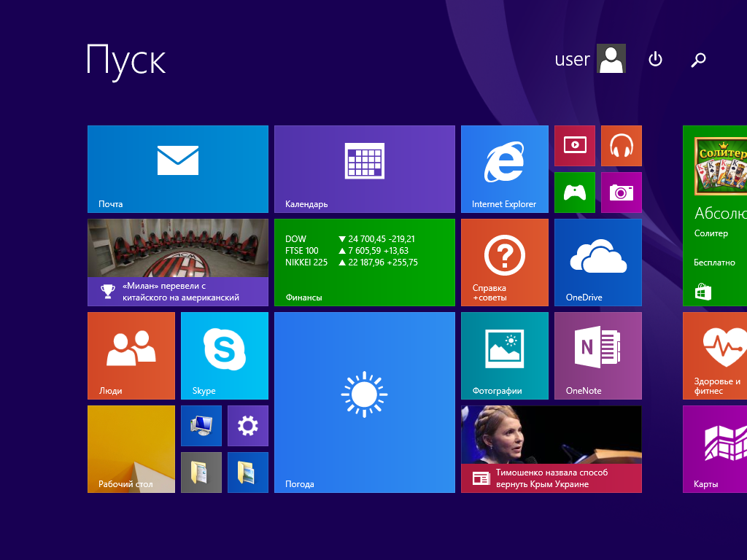This screenshot has width=747, height=560.
Task: Open the Календарь calendar tile
Action: click(x=365, y=169)
